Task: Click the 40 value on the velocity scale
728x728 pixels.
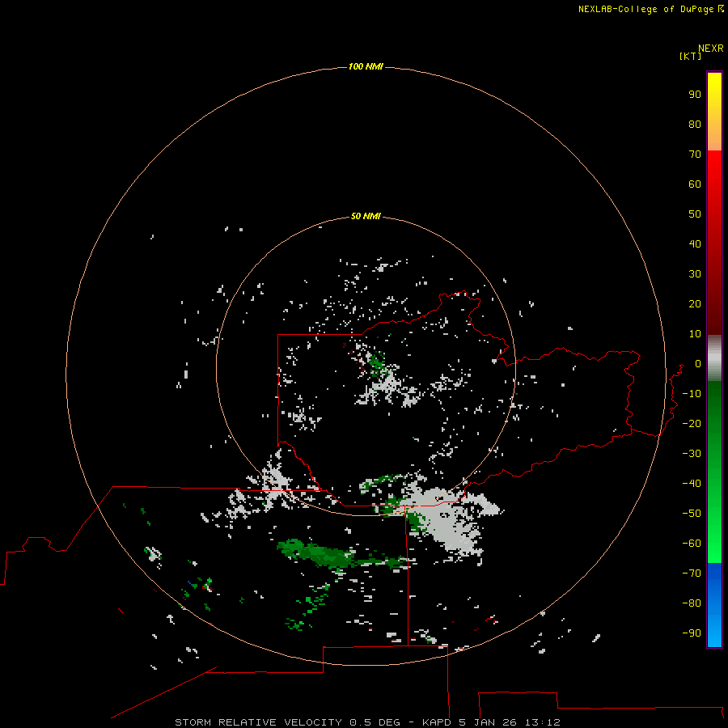Action: coord(695,244)
